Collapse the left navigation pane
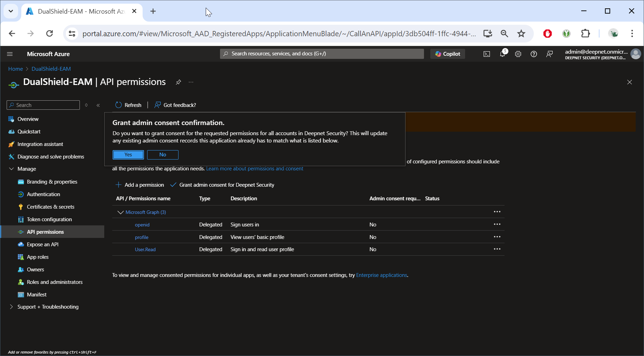 (x=98, y=105)
